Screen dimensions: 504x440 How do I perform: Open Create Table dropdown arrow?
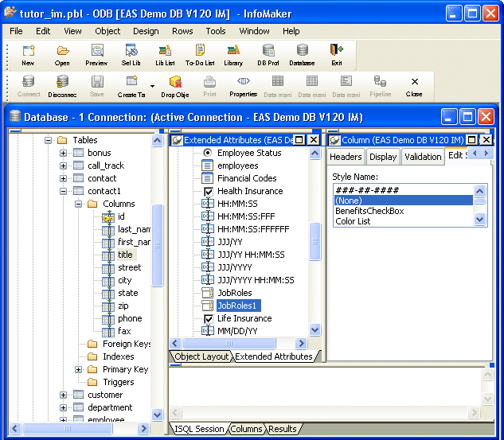[152, 86]
